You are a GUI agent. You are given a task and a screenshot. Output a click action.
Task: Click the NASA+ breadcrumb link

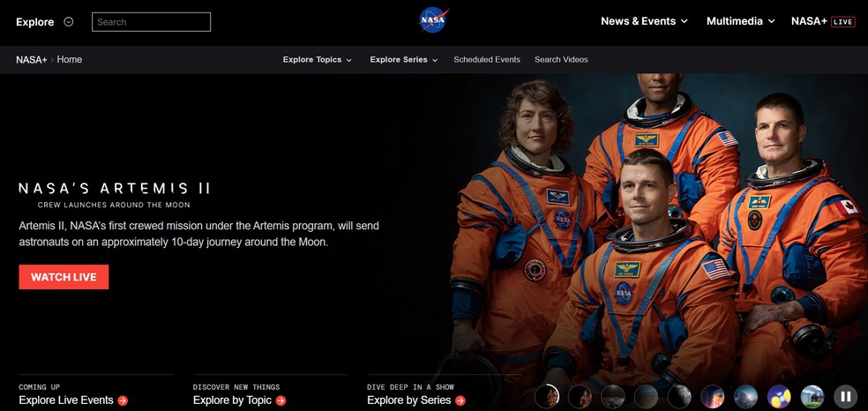coord(31,60)
